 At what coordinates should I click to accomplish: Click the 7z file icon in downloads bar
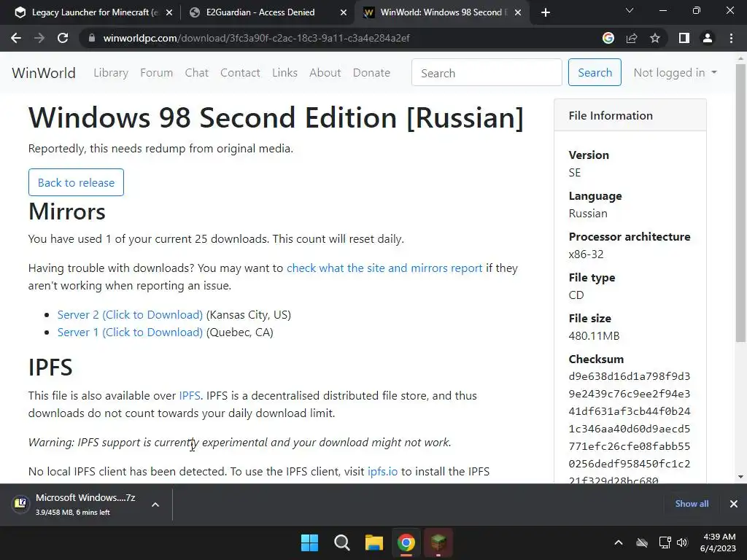click(21, 503)
